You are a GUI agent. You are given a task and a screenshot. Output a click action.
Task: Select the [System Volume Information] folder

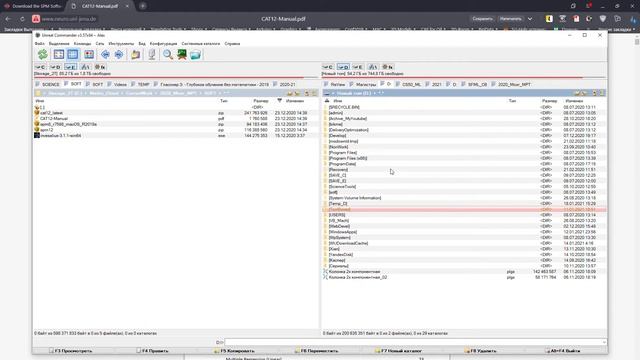[464, 198]
